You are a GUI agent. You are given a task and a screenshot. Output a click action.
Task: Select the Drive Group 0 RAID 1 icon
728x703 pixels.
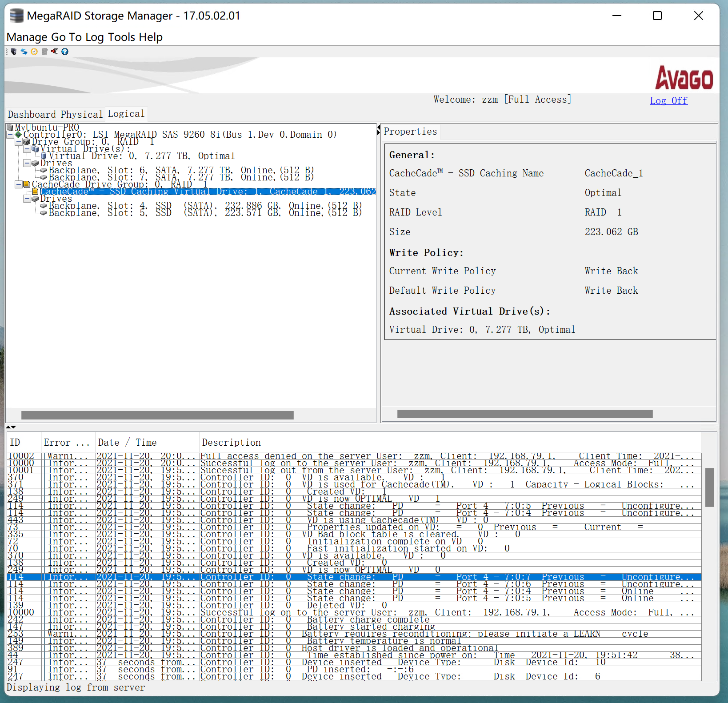coord(27,142)
